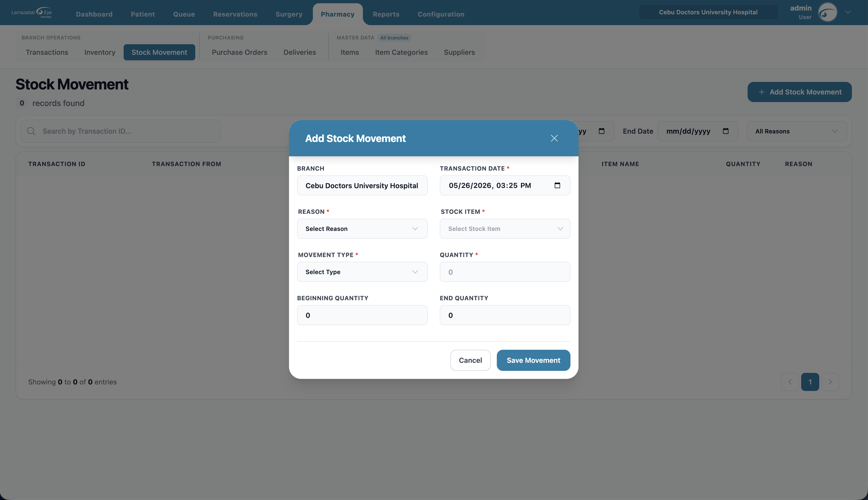Click the 'Showing 0 to 0 of 0 entries' text
The width and height of the screenshot is (868, 500).
[x=72, y=382]
